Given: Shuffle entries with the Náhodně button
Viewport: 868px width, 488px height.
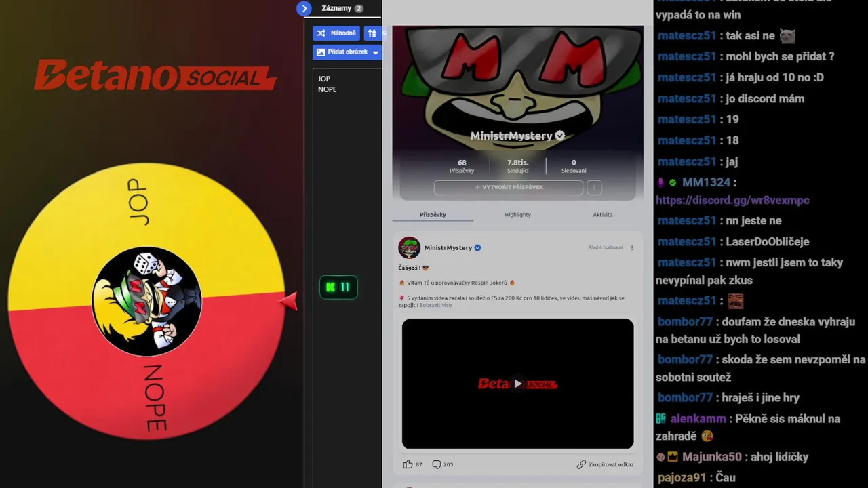Looking at the screenshot, I should (x=336, y=33).
